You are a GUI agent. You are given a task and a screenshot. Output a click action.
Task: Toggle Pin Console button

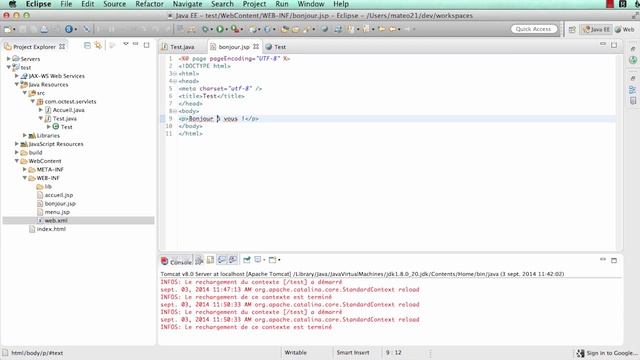247,260
